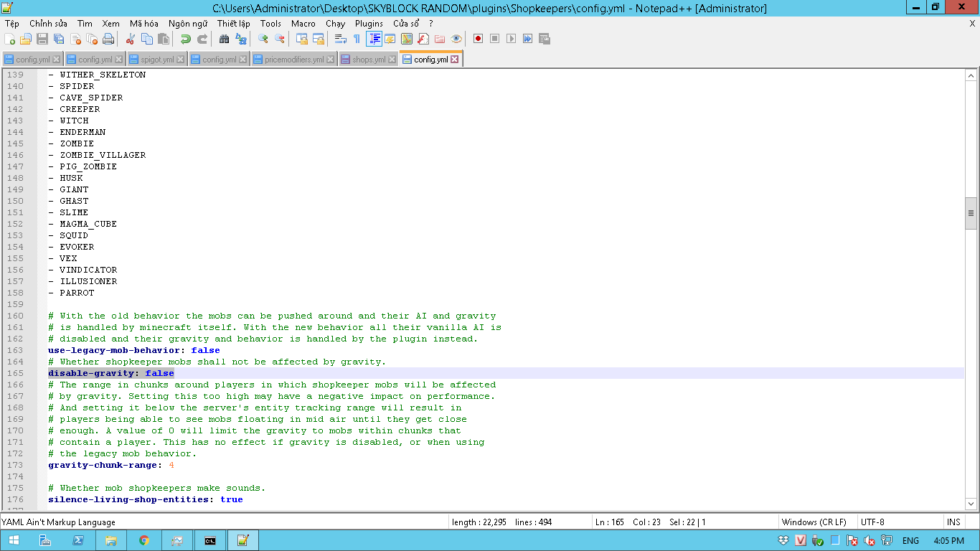Switch to the pricemodifiers.yml tab
This screenshot has height=551, width=980.
coord(294,60)
